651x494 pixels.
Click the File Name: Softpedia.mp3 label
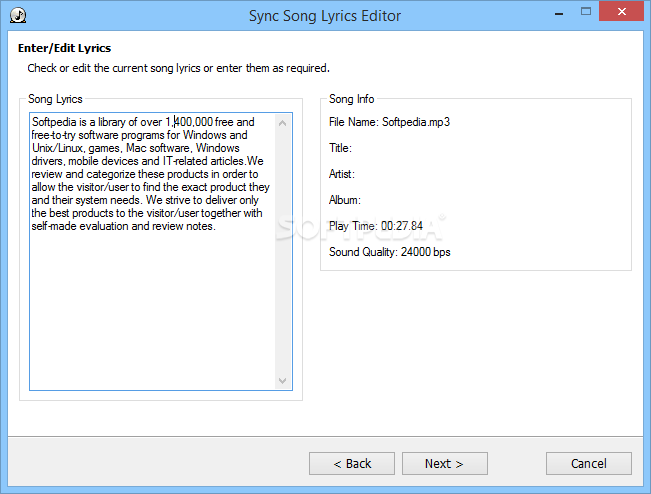coord(389,122)
